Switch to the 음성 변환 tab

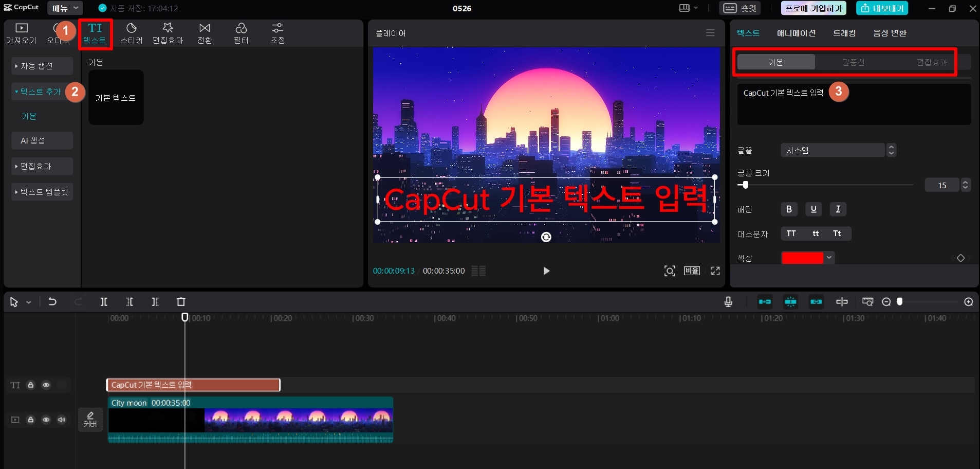tap(890, 33)
